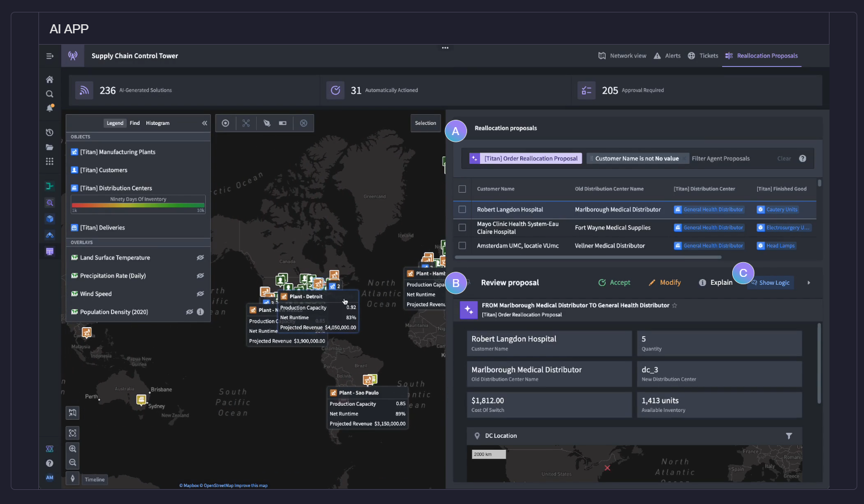
Task: Open the folder icon in sidebar
Action: 50,147
